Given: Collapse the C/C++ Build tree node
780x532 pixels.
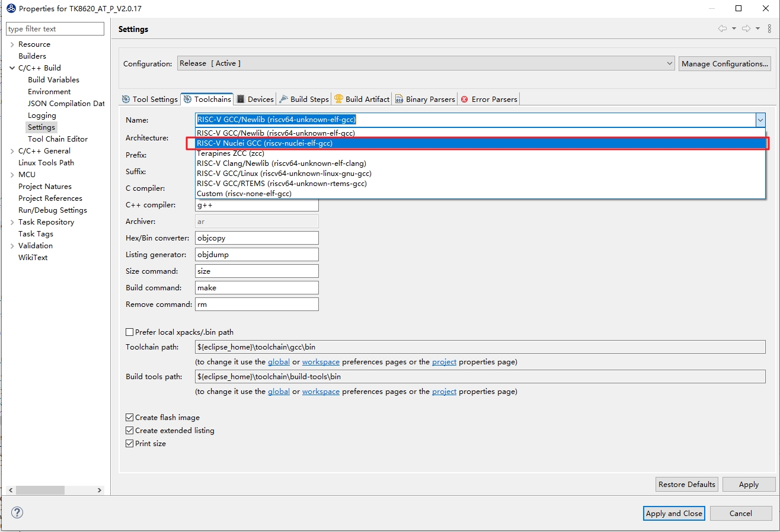Looking at the screenshot, I should [x=12, y=68].
